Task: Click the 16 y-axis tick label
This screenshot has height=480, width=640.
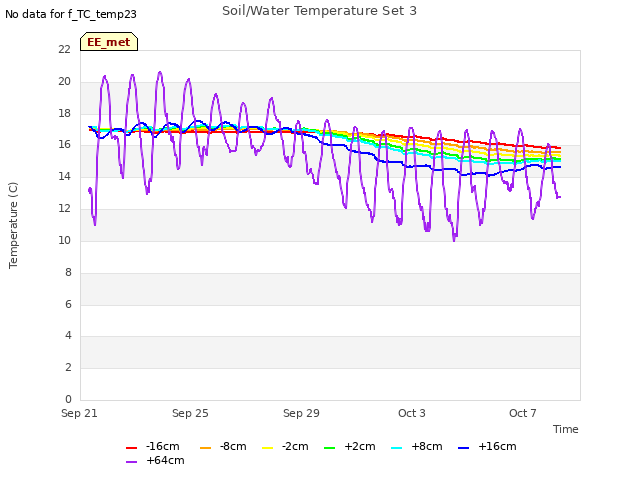Action: (64, 145)
